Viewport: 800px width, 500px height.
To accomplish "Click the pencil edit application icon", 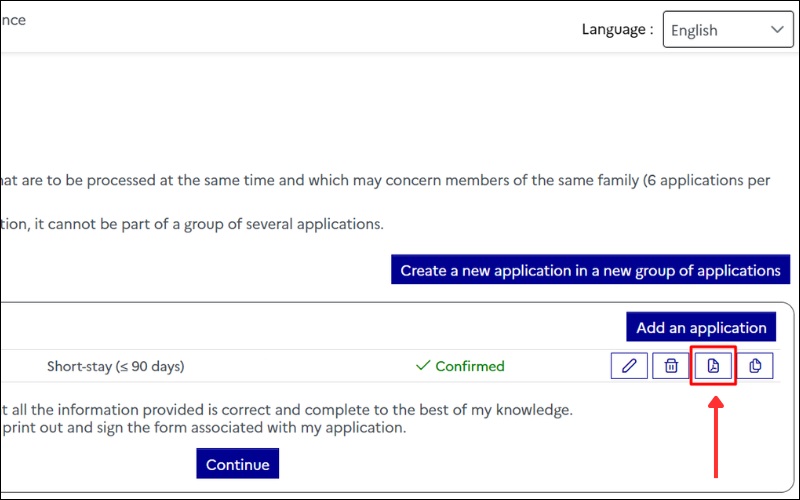I will point(629,366).
